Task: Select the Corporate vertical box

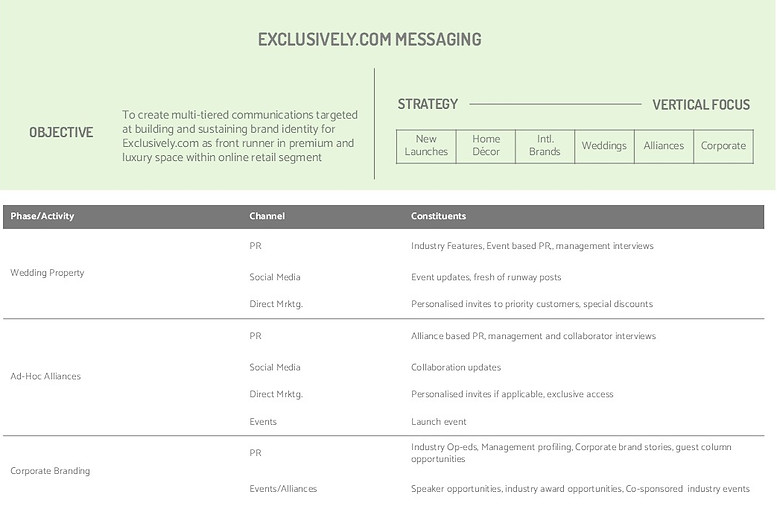Action: [723, 146]
